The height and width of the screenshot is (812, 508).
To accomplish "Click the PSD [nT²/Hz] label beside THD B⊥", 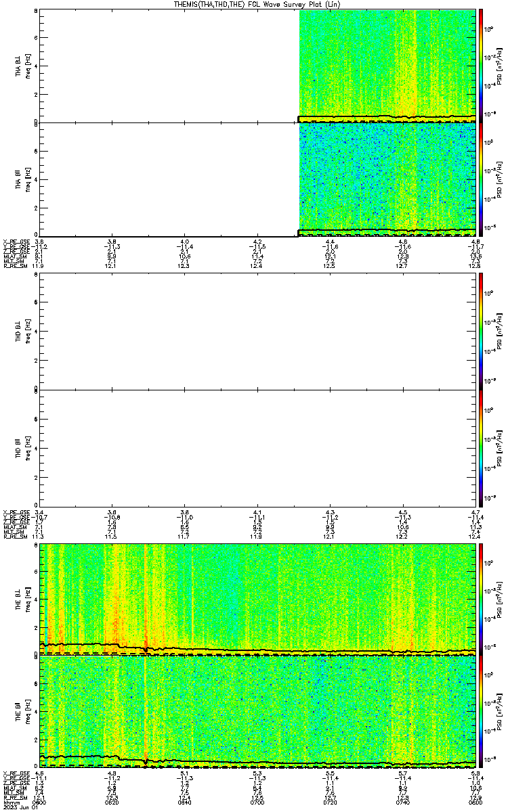I will [x=500, y=332].
